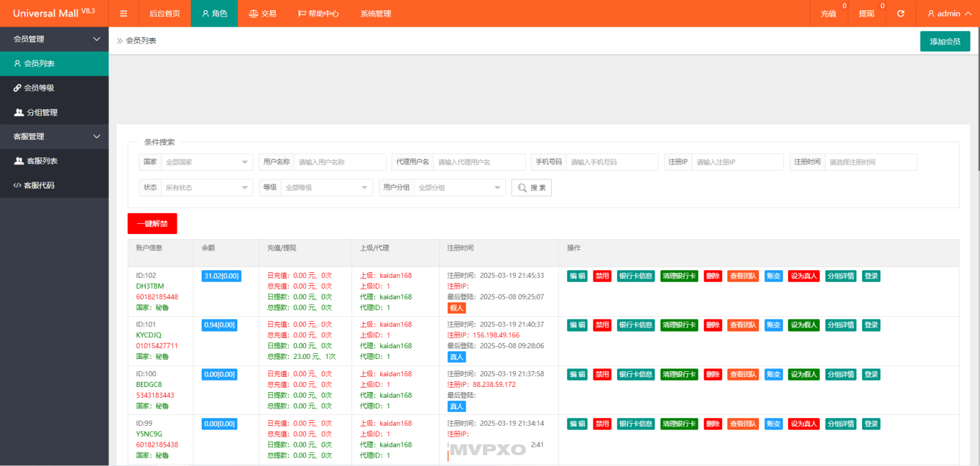This screenshot has height=466, width=980.
Task: Open 银行卡信息 for member ID:102
Action: point(635,276)
